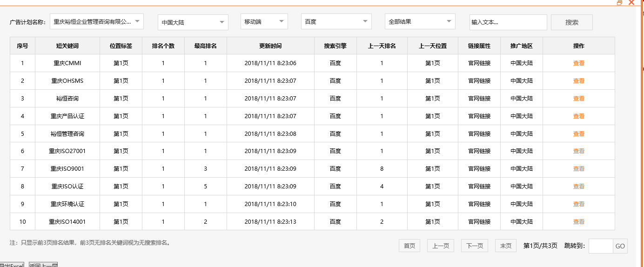
Task: Select keyword cell 重庆CMMI
Action: coord(67,63)
